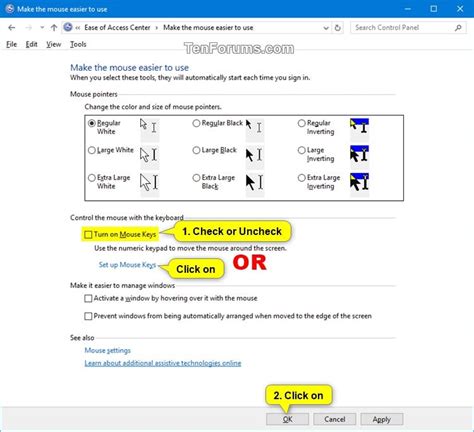The height and width of the screenshot is (432, 474).
Task: Confirm changes with the OK button
Action: click(287, 419)
